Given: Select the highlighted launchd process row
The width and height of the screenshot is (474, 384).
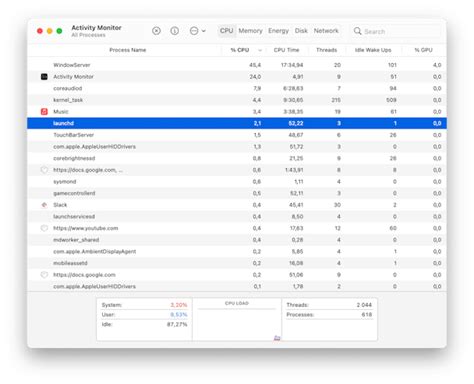Looking at the screenshot, I should tap(237, 123).
